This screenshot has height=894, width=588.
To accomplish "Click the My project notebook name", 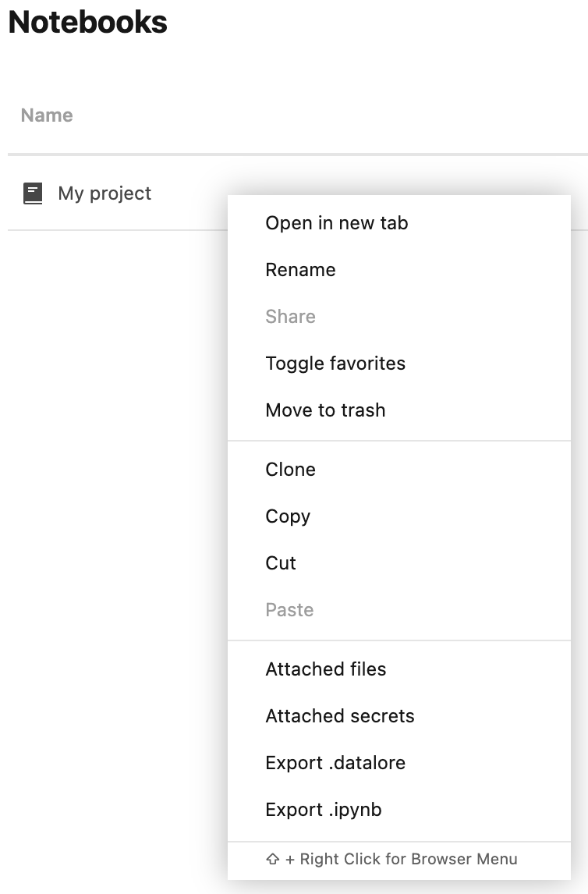I will click(x=104, y=193).
